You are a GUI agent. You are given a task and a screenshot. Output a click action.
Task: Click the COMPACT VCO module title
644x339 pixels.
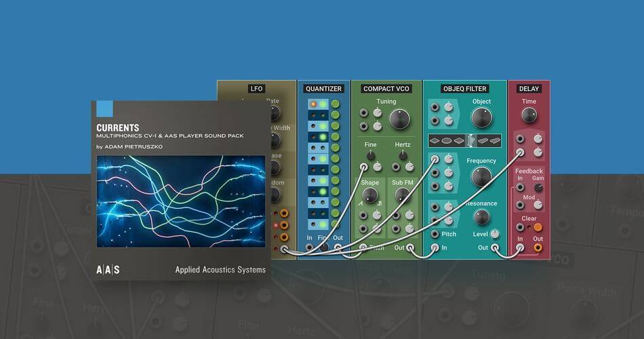(x=386, y=89)
